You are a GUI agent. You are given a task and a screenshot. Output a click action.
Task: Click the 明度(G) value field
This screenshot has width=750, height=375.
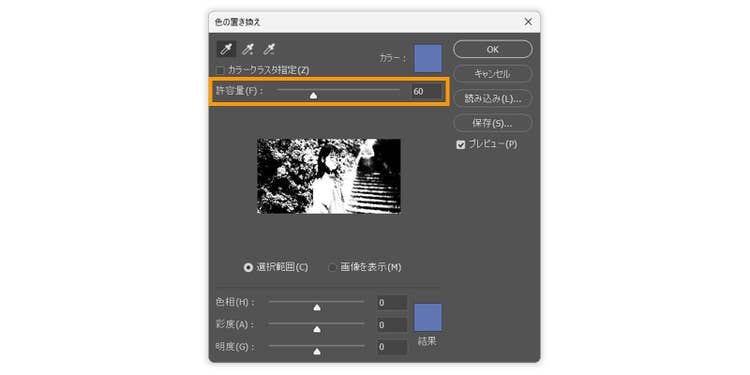[392, 347]
